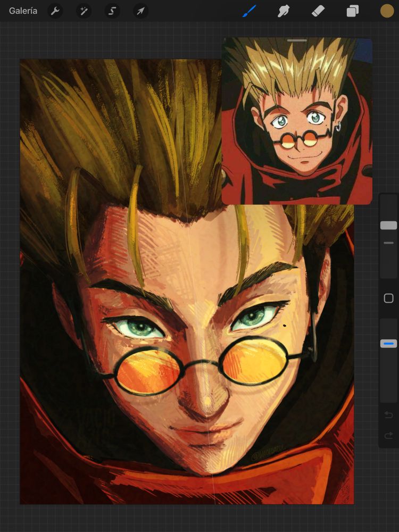Activate the Selection tool
Screen dimensions: 399x532
(112, 11)
